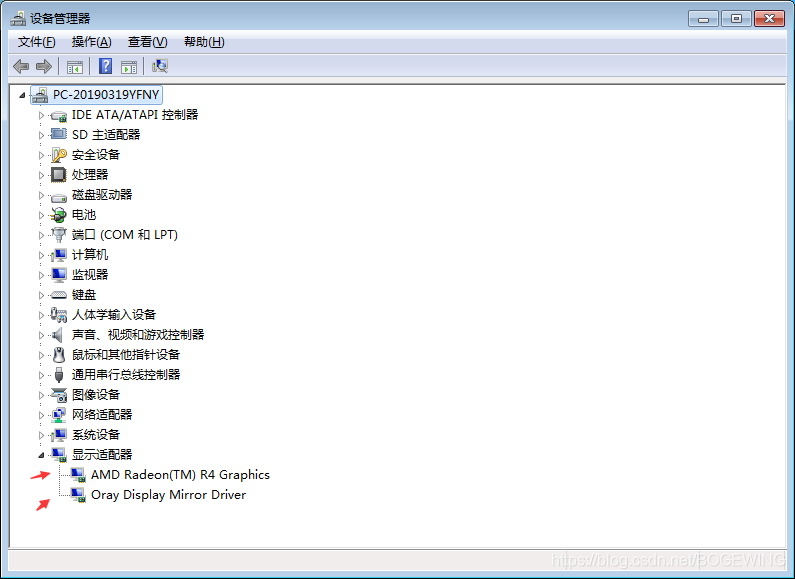795x579 pixels.
Task: Collapse the 显示适配器 node
Action: coord(41,455)
